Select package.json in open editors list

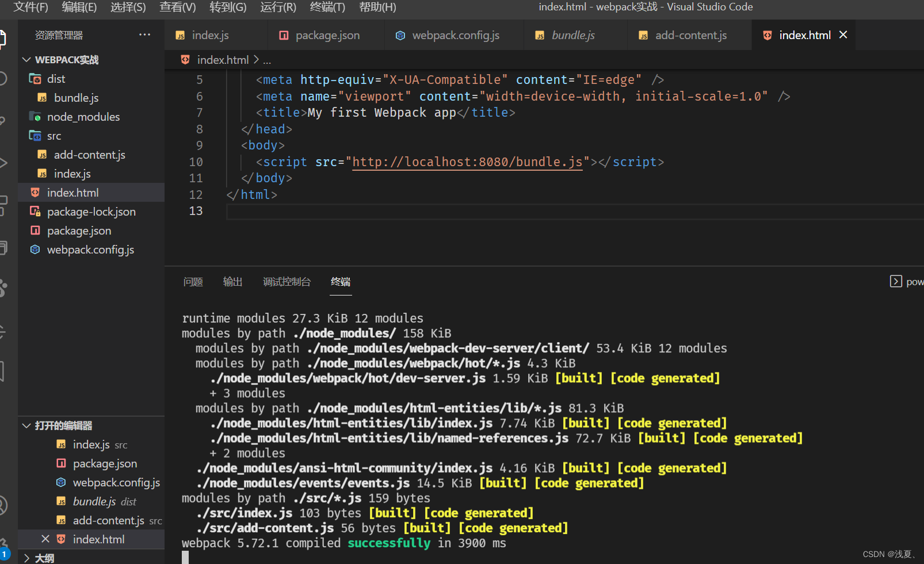(91, 463)
